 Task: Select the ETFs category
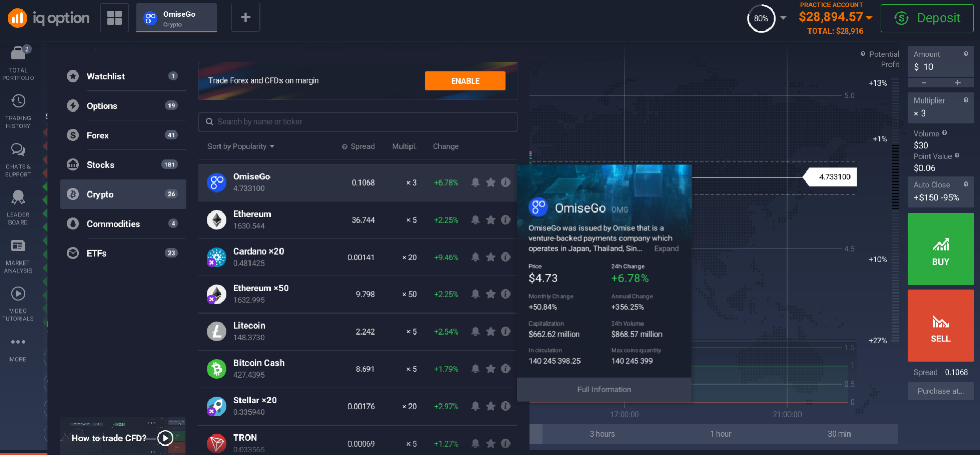click(x=123, y=253)
